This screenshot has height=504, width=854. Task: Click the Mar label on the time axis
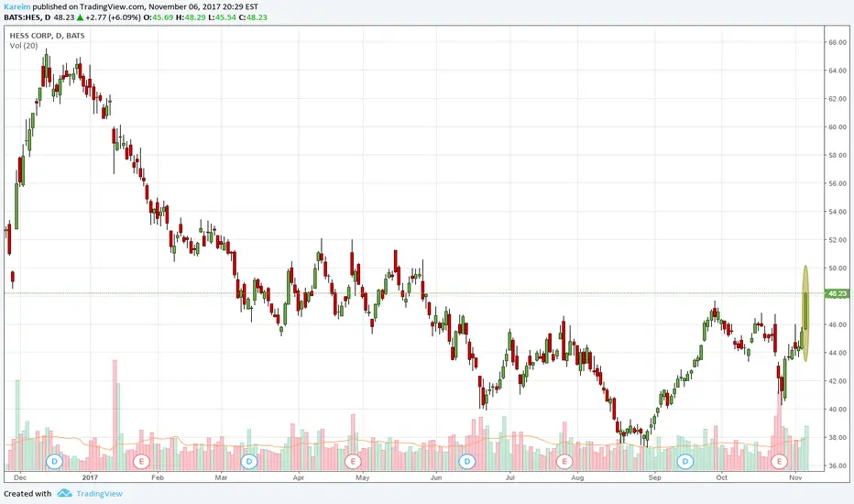point(221,477)
